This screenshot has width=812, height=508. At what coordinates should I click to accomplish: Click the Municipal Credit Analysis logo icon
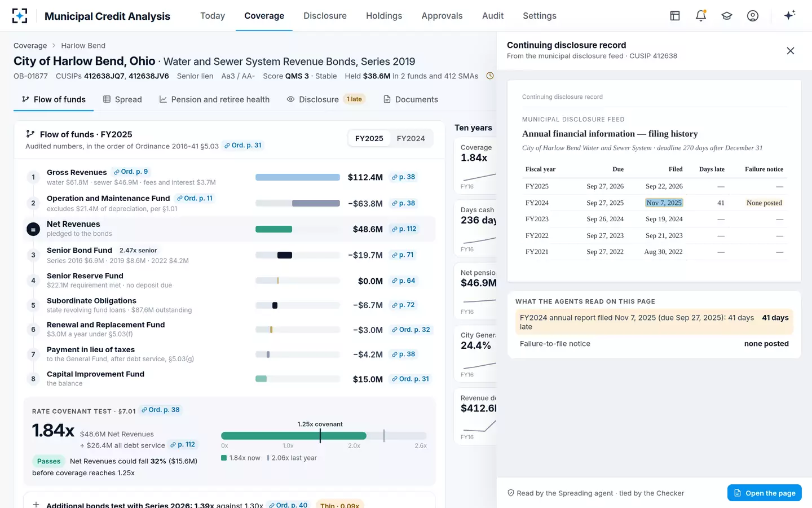20,16
